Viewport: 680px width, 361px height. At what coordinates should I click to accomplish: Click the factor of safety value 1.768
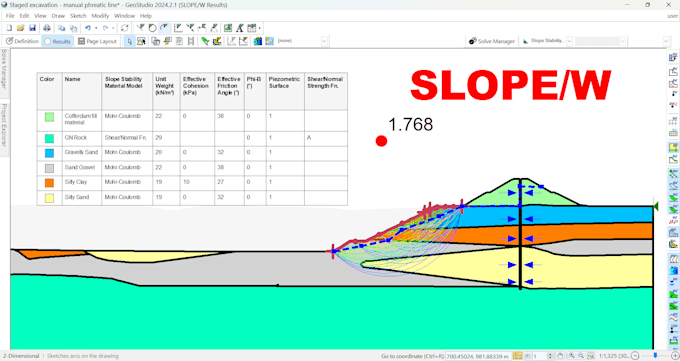click(x=410, y=125)
